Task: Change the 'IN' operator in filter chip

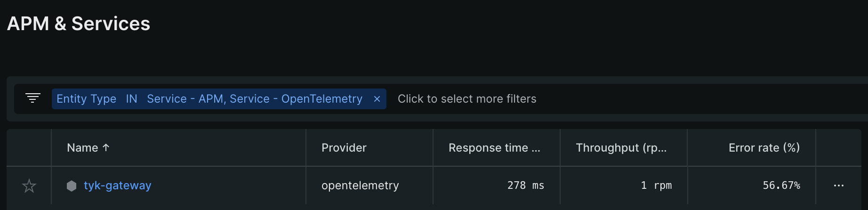Action: coord(131,99)
